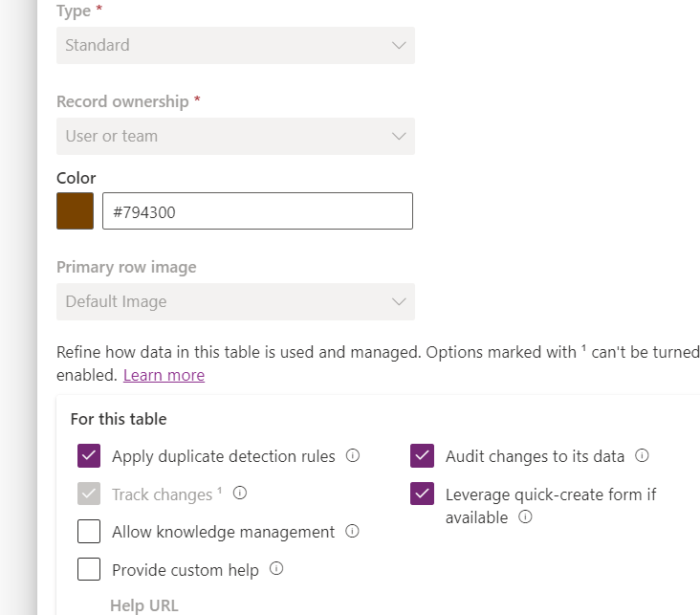Click info icon for Audit changes to its data
Screen dimensions: 700x615
(x=642, y=456)
